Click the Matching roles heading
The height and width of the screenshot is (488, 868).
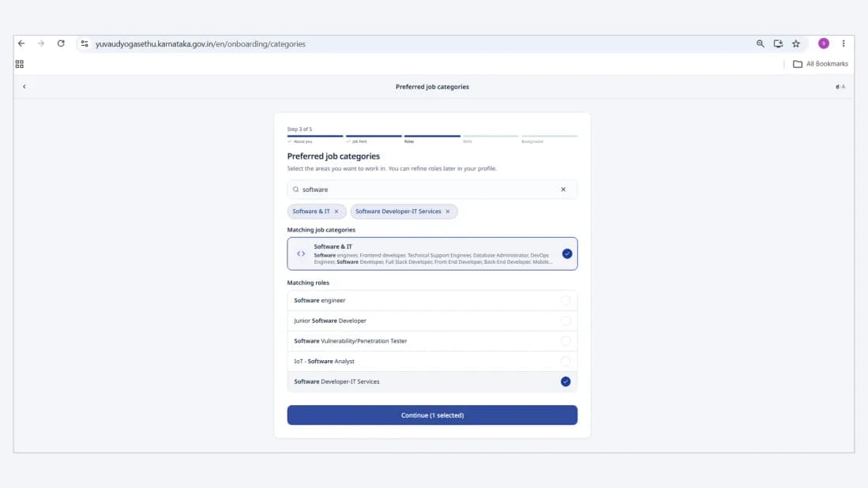(308, 283)
